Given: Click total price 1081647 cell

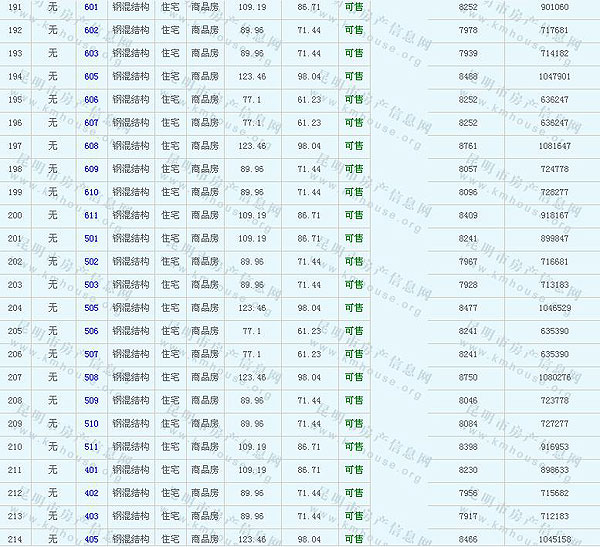Looking at the screenshot, I should coord(554,146).
